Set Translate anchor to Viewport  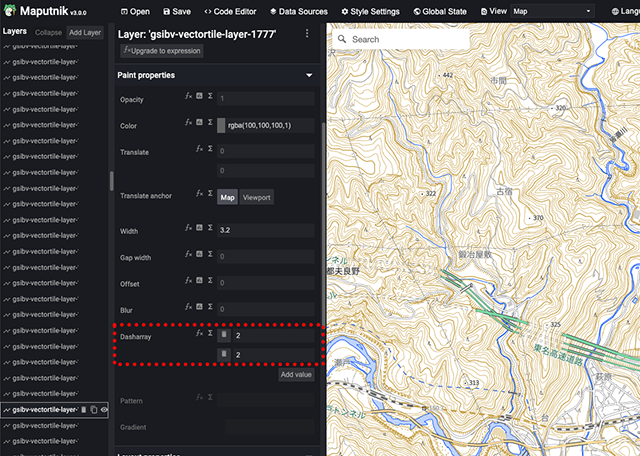(257, 197)
